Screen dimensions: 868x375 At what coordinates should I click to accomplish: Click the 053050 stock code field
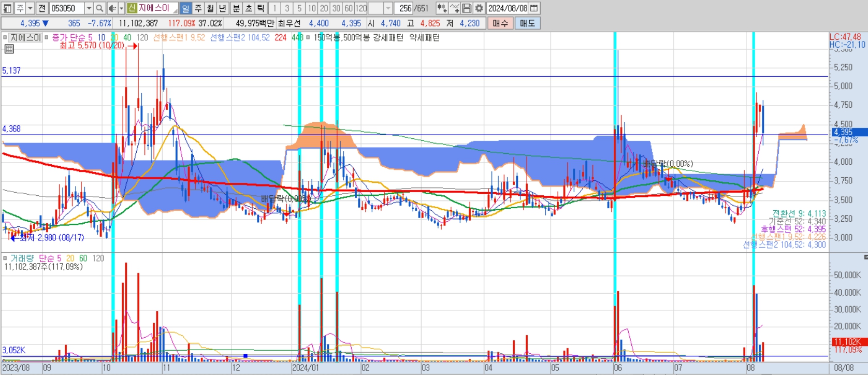point(67,8)
